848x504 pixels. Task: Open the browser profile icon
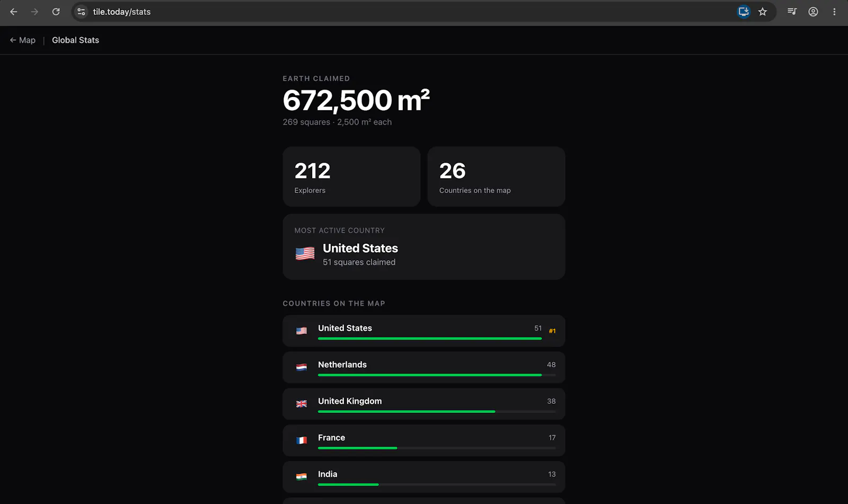813,12
